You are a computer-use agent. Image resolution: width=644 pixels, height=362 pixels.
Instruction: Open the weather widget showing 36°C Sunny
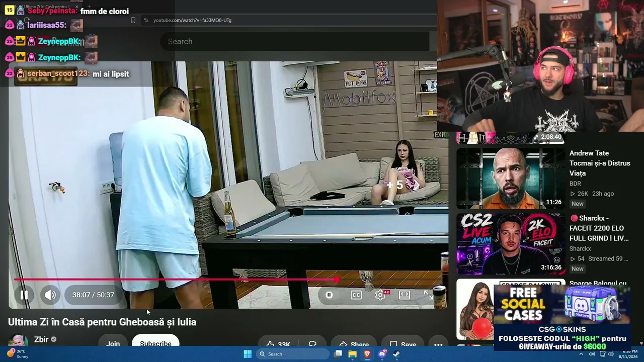click(17, 354)
